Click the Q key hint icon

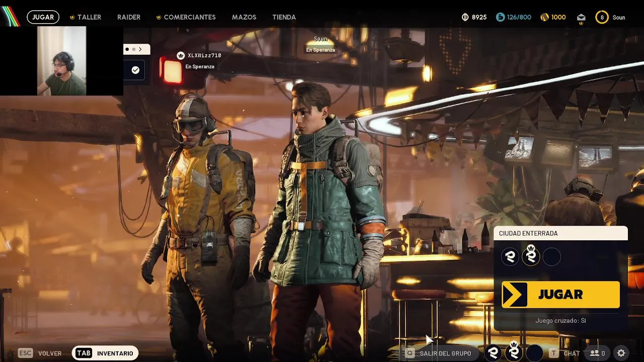coord(410,353)
